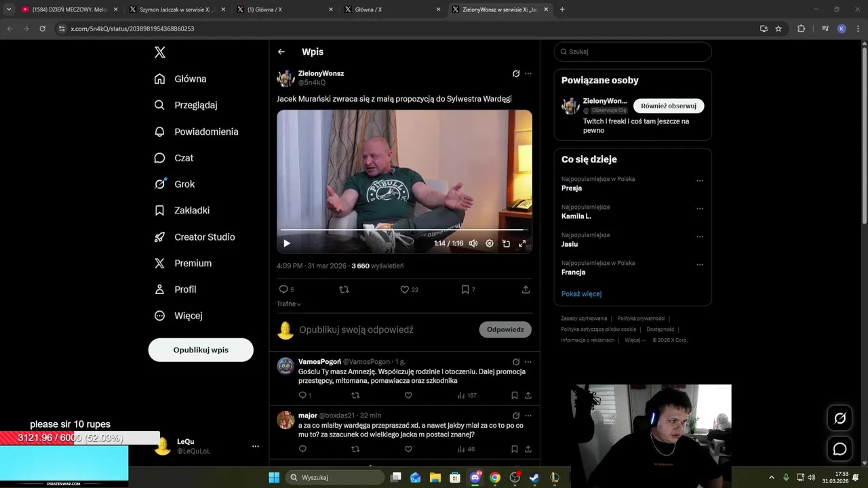Open Steam from taskbar
This screenshot has width=868, height=488.
point(534,477)
